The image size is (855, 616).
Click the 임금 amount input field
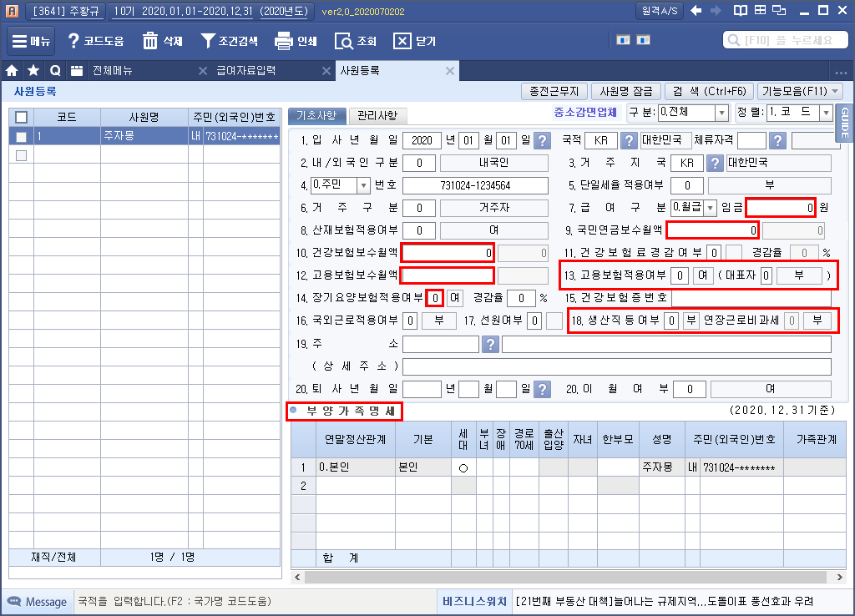[x=781, y=208]
